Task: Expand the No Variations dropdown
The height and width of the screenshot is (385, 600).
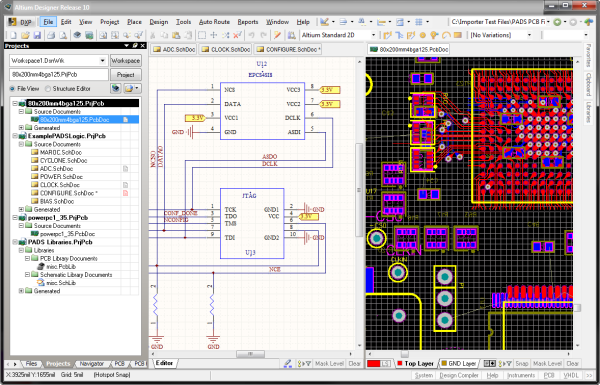Action: [530, 35]
